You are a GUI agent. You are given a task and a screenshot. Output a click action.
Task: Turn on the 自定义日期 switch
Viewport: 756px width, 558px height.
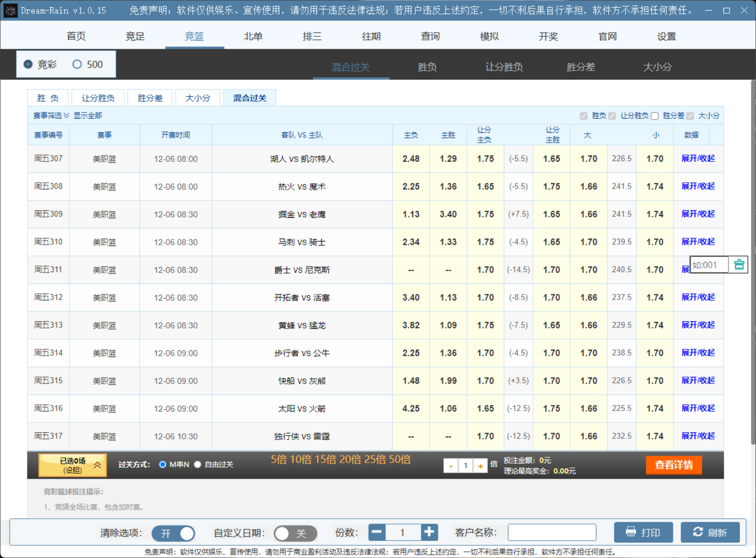(295, 533)
